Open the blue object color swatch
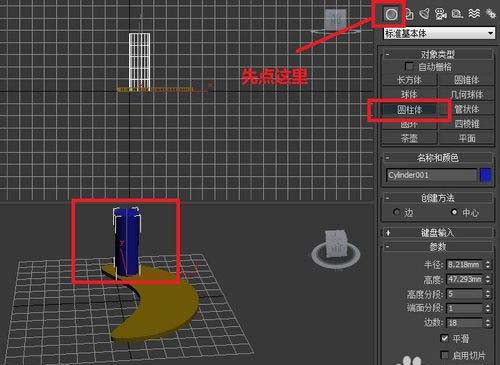Screen dimensions: 500x365 (486, 175)
